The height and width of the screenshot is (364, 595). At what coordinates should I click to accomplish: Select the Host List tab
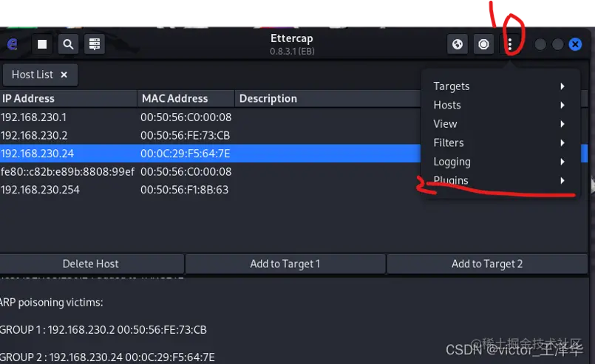[33, 75]
